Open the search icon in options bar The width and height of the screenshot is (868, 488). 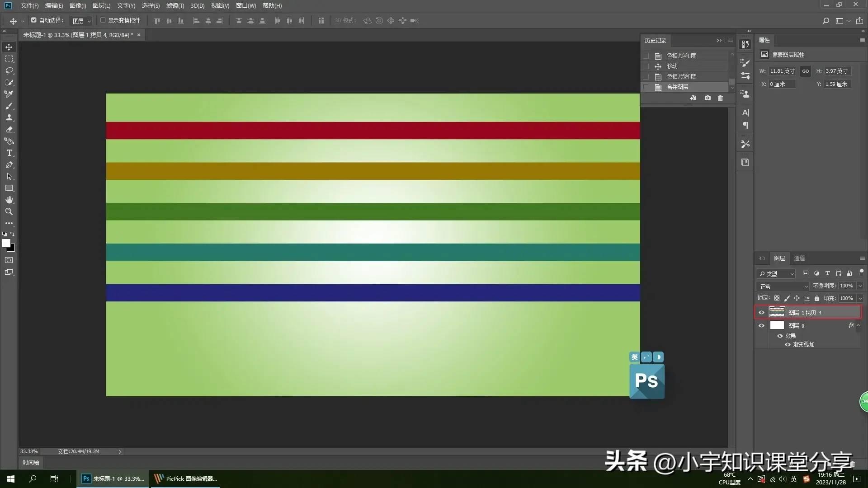826,21
